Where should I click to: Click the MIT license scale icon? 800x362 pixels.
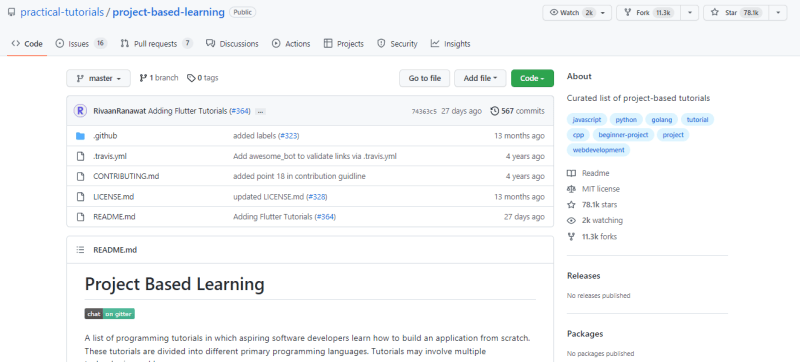[x=571, y=189]
